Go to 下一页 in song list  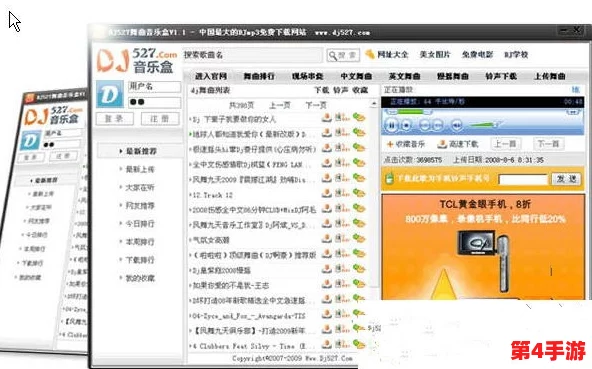[x=316, y=105]
